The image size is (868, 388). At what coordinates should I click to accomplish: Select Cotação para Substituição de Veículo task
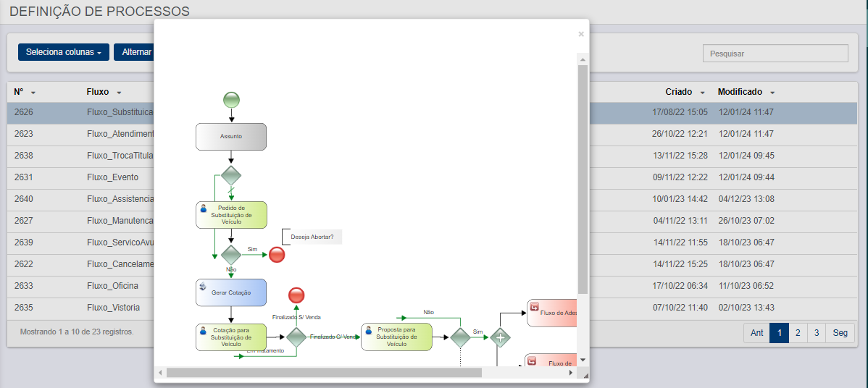tap(231, 337)
